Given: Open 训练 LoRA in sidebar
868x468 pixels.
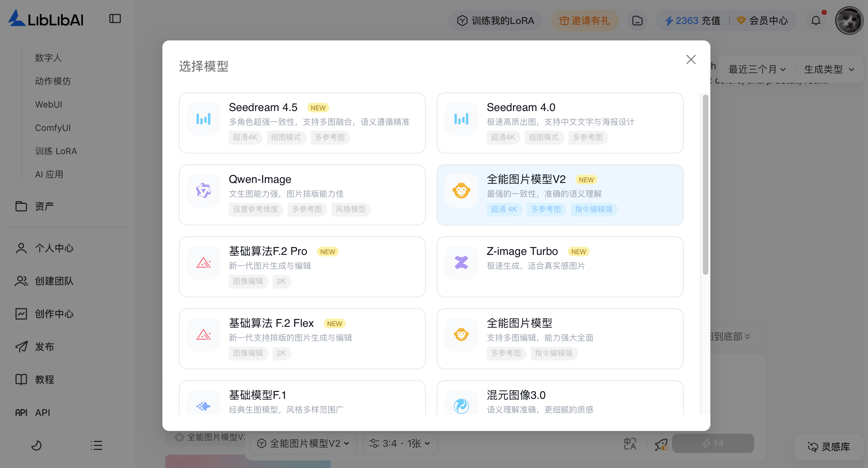Looking at the screenshot, I should point(56,151).
